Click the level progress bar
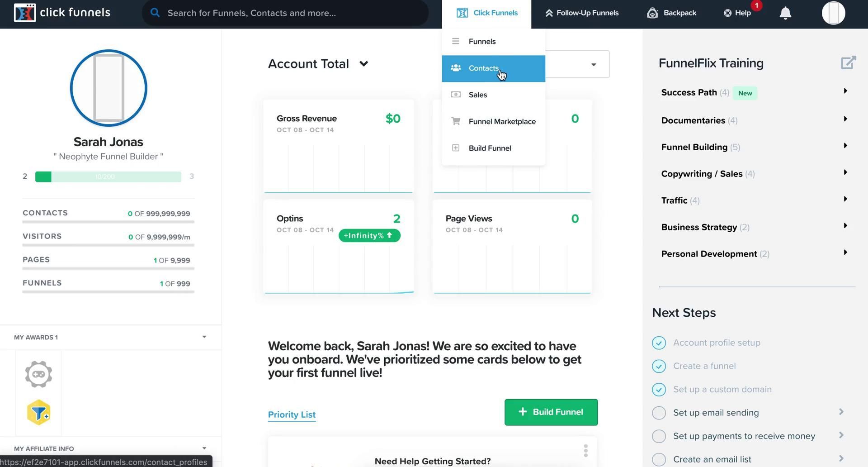 [x=108, y=176]
